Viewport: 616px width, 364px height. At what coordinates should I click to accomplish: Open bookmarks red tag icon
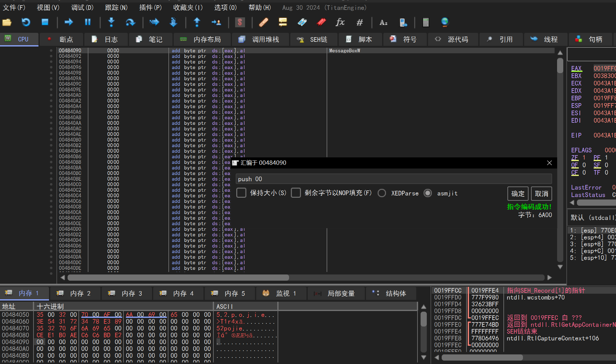point(321,22)
